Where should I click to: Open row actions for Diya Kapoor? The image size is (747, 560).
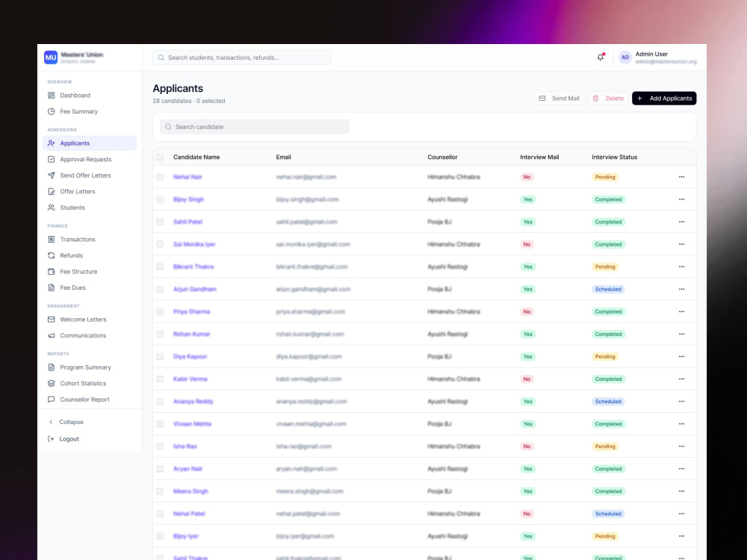(x=682, y=357)
